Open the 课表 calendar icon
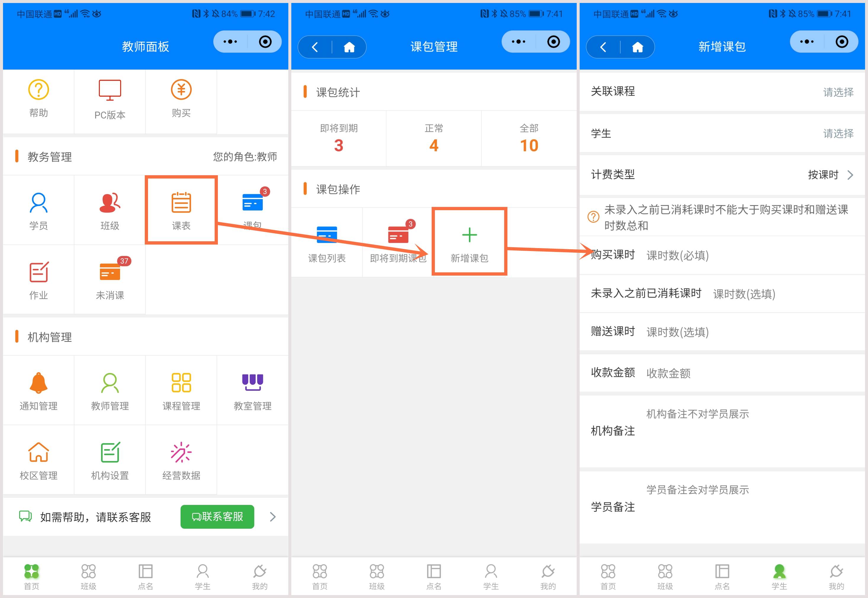 click(181, 203)
